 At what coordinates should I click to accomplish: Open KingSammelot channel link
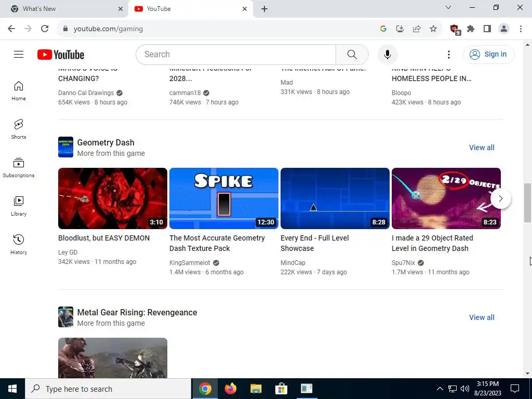pyautogui.click(x=190, y=263)
